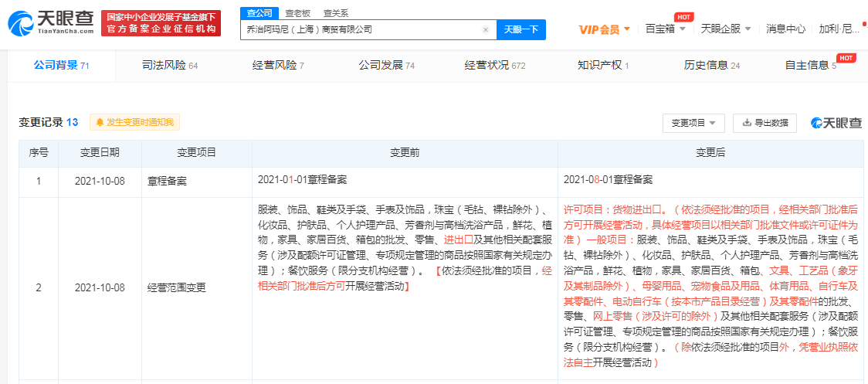This screenshot has width=868, height=384.
Task: Click the HOT badge above 百宝箱
Action: (x=684, y=17)
